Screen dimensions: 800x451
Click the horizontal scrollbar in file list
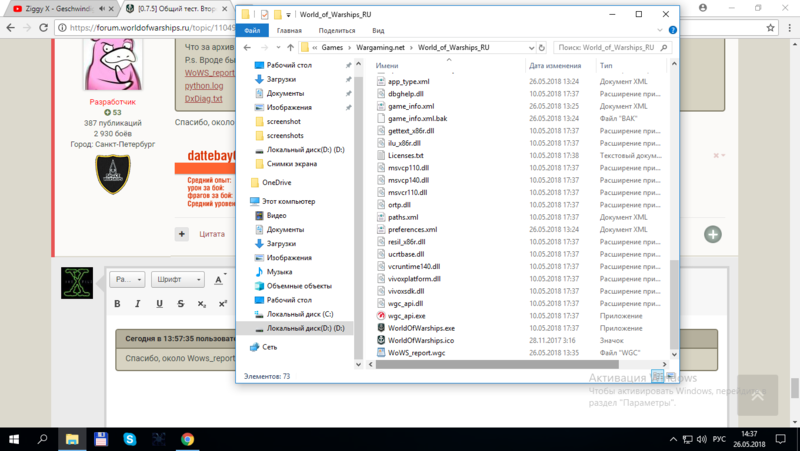coord(497,364)
